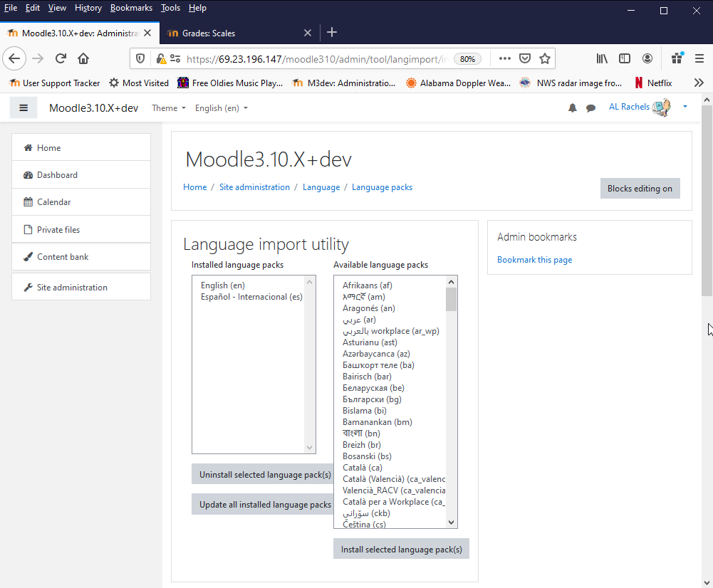This screenshot has height=588, width=713.
Task: Toggle Moodle side navigation drawer
Action: coord(24,107)
